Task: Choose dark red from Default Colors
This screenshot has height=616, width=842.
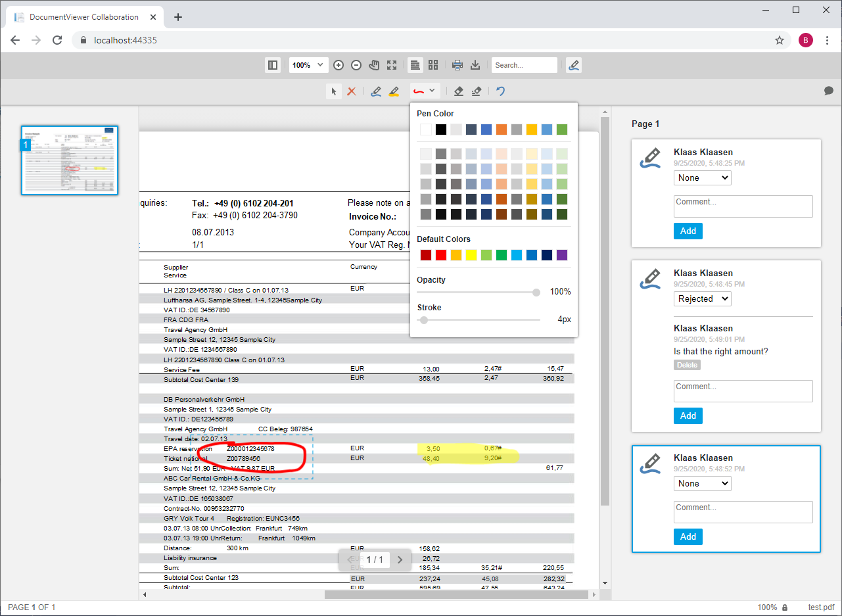Action: [426, 255]
